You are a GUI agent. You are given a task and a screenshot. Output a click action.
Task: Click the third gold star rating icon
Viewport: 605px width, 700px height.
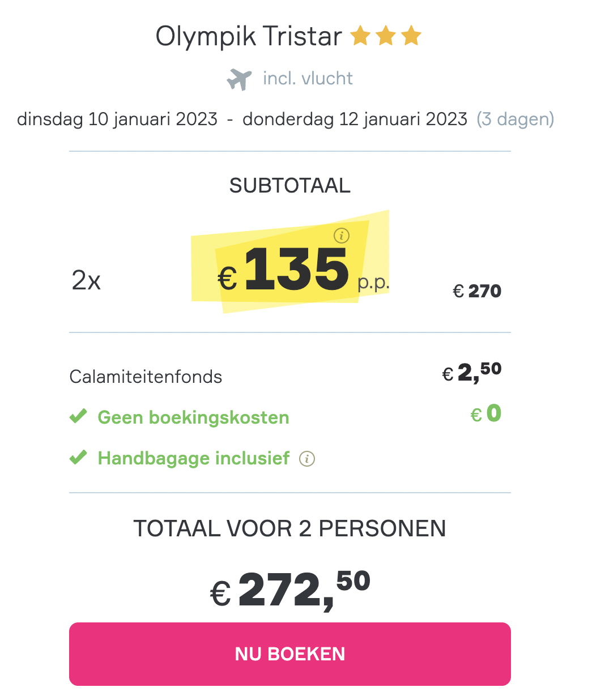[x=411, y=36]
